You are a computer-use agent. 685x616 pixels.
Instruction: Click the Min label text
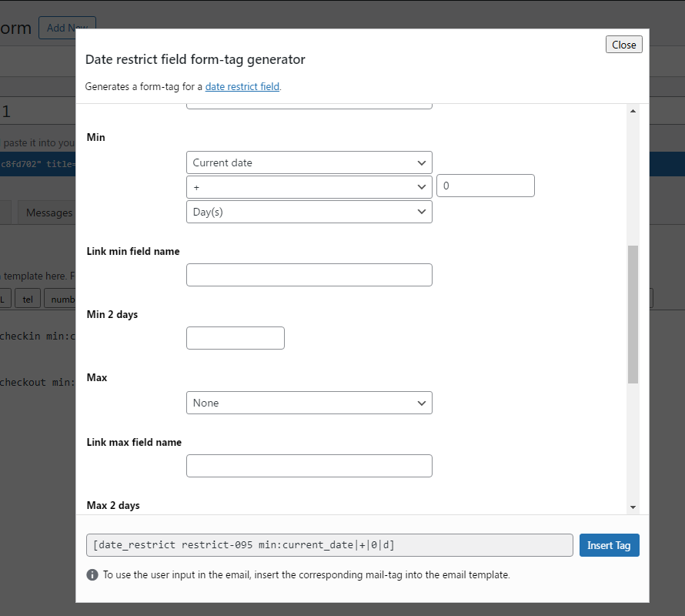point(95,137)
